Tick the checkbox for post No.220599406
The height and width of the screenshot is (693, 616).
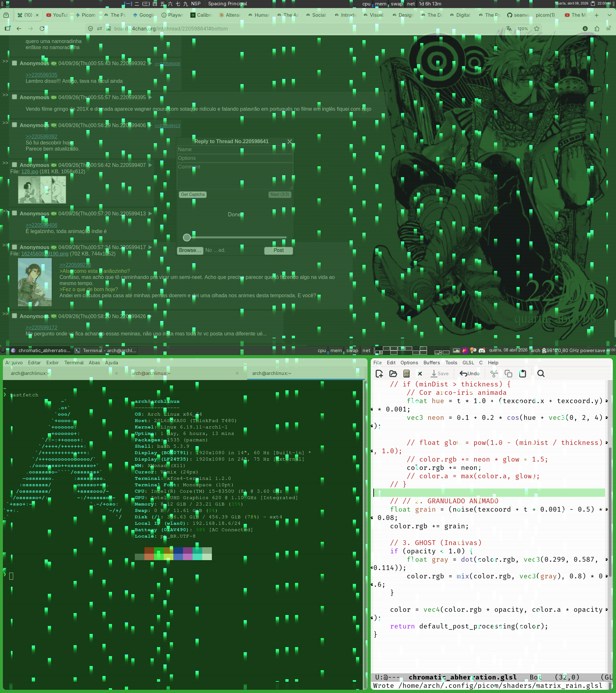[x=14, y=125]
